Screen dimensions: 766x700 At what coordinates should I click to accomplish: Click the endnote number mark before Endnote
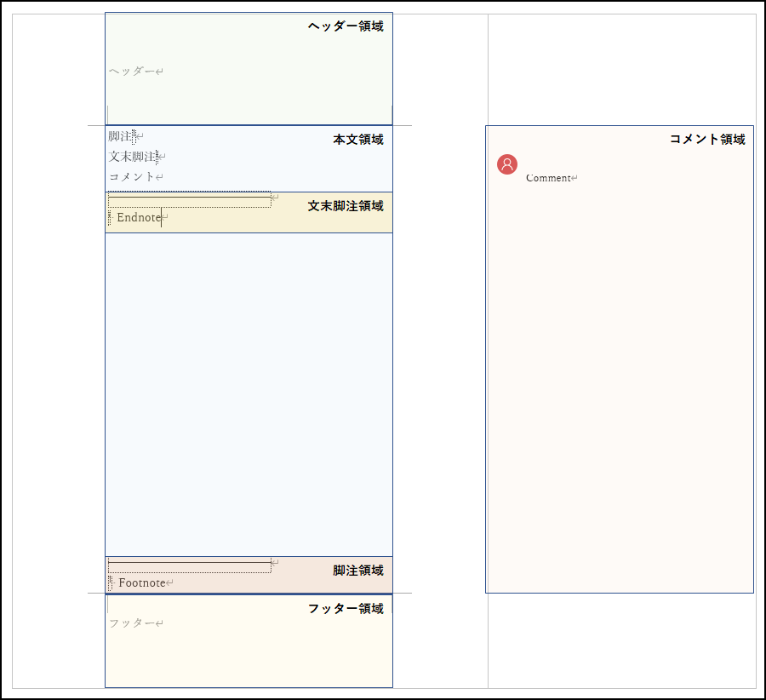click(x=111, y=218)
